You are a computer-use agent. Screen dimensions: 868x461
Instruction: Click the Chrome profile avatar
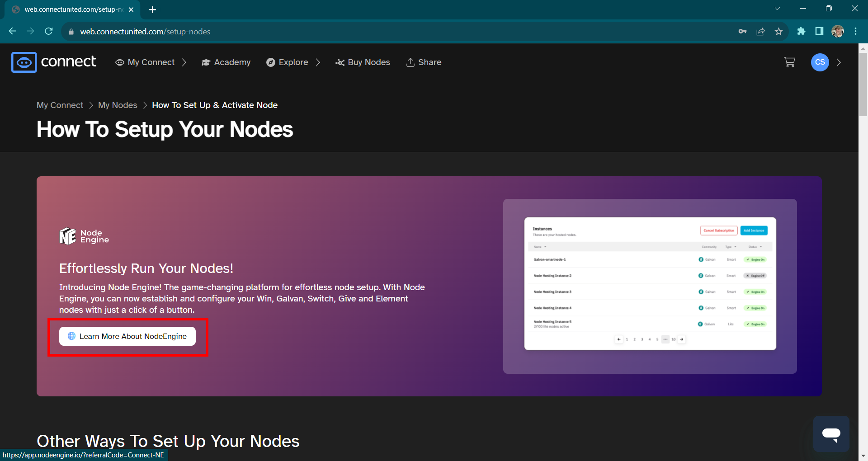pyautogui.click(x=837, y=31)
